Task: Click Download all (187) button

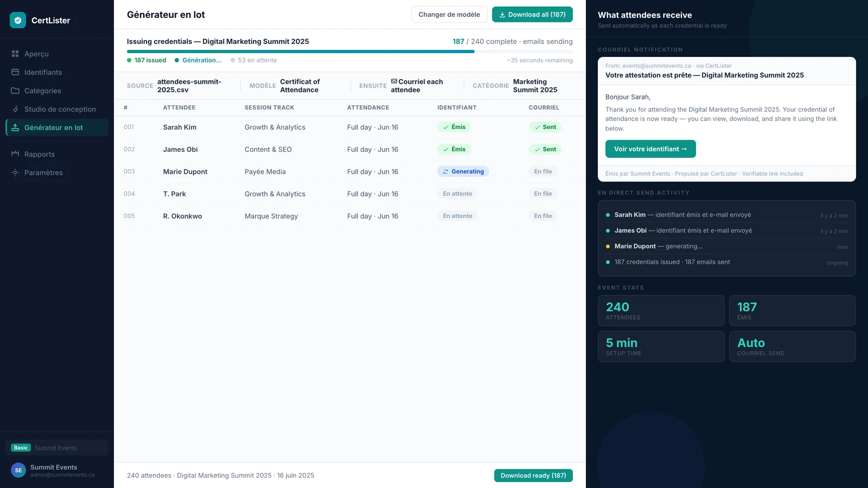Action: 532,15
